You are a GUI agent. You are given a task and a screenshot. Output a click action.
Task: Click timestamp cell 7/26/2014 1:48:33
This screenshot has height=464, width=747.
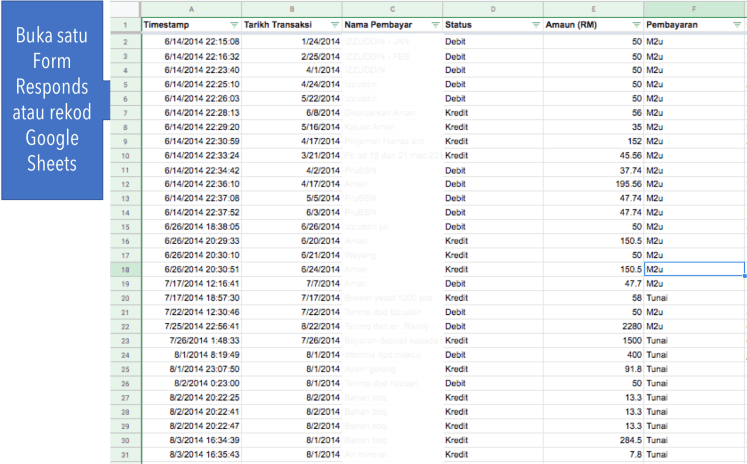(x=191, y=340)
